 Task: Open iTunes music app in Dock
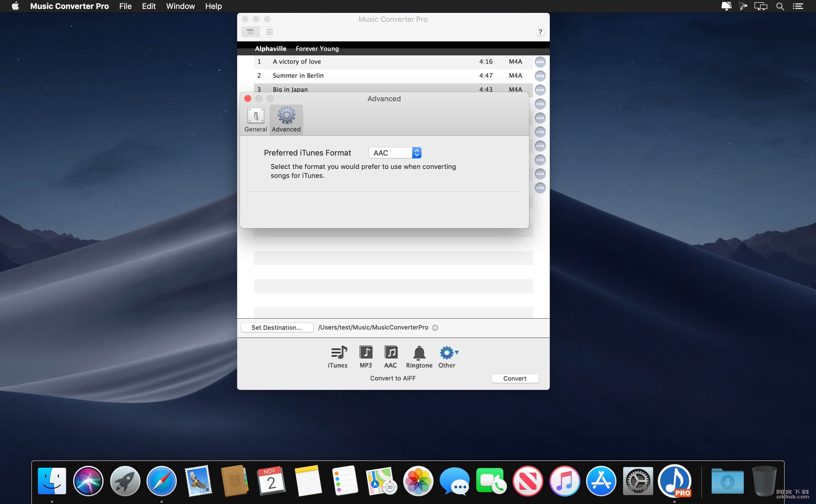(564, 481)
